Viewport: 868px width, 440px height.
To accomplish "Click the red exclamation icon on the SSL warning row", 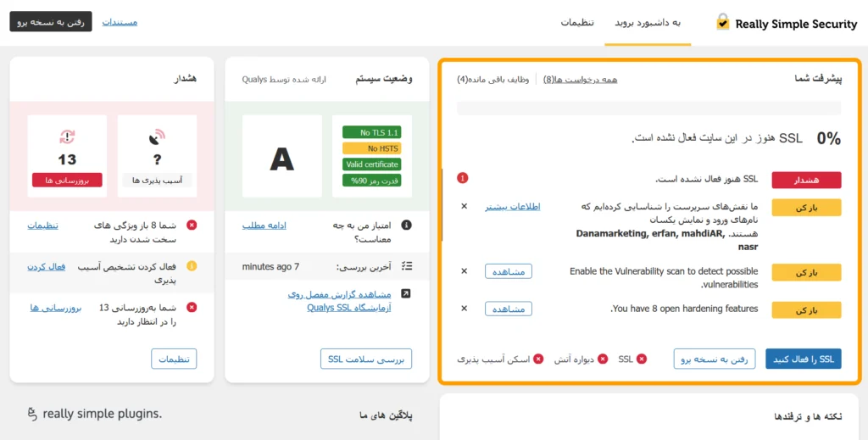I will click(x=463, y=178).
